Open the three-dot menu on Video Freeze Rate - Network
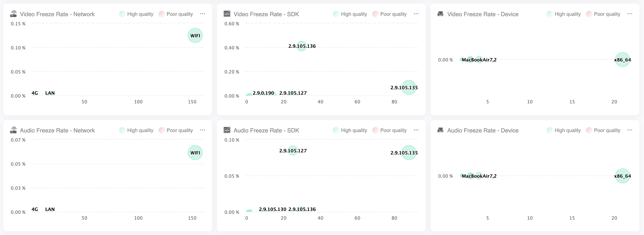This screenshot has width=644, height=235. tap(202, 14)
